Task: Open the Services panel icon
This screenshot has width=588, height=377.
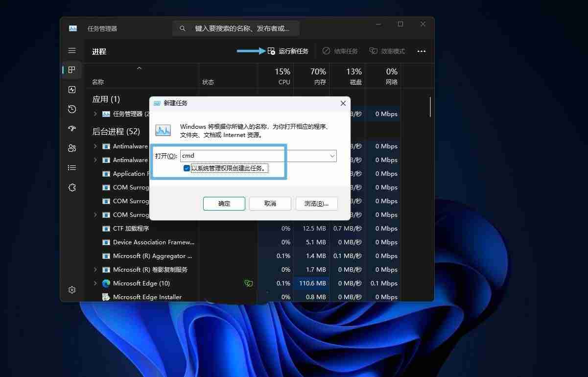Action: click(71, 187)
